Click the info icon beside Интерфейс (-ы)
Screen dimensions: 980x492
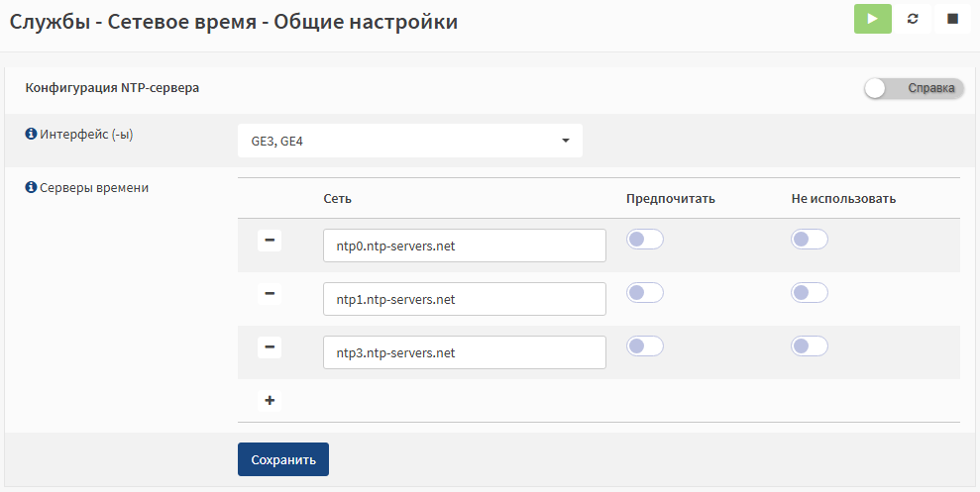pos(31,134)
